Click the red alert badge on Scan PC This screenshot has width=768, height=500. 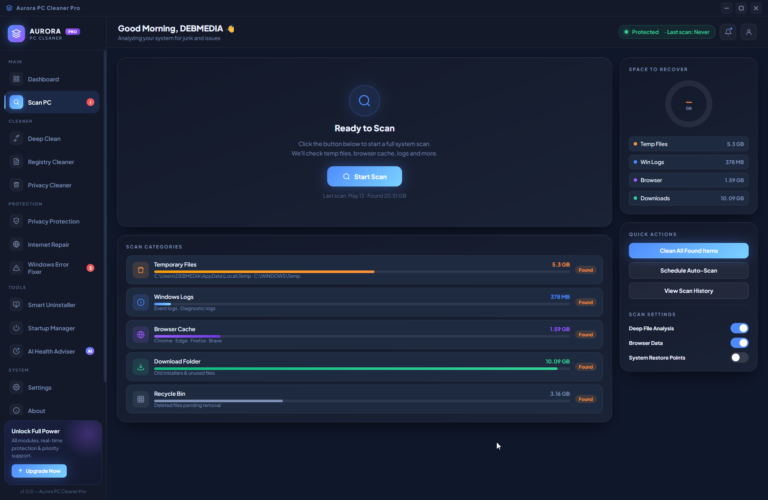point(90,102)
